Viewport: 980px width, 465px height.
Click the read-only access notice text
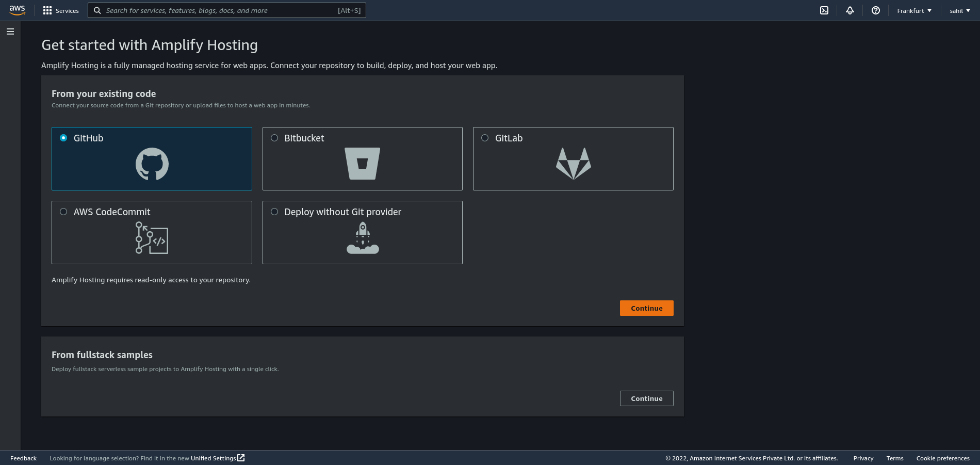pyautogui.click(x=151, y=280)
